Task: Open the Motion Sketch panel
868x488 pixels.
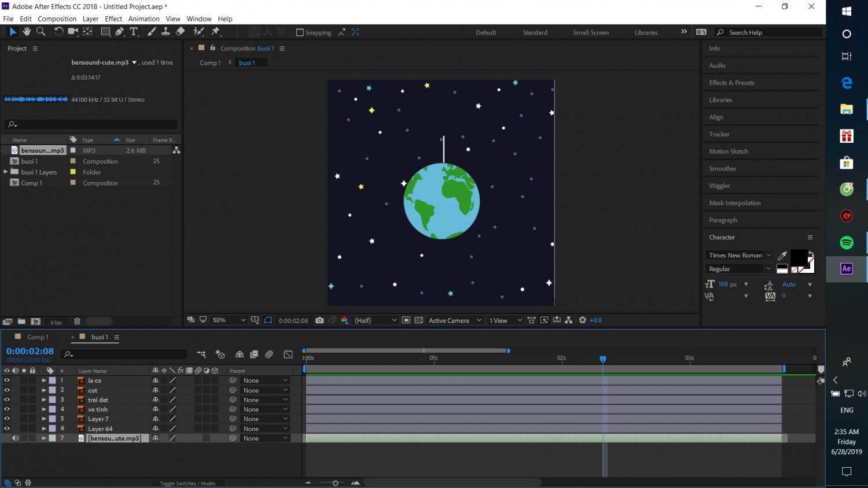Action: click(x=729, y=151)
